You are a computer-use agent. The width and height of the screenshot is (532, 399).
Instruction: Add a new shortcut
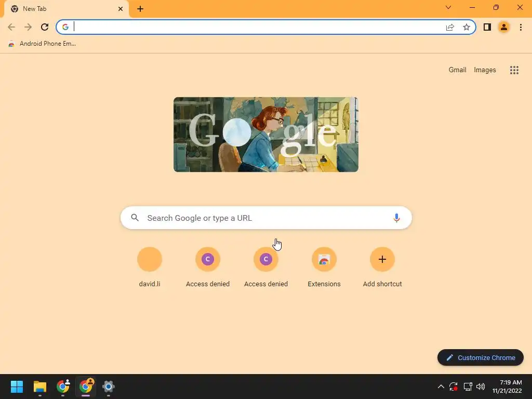pos(382,268)
